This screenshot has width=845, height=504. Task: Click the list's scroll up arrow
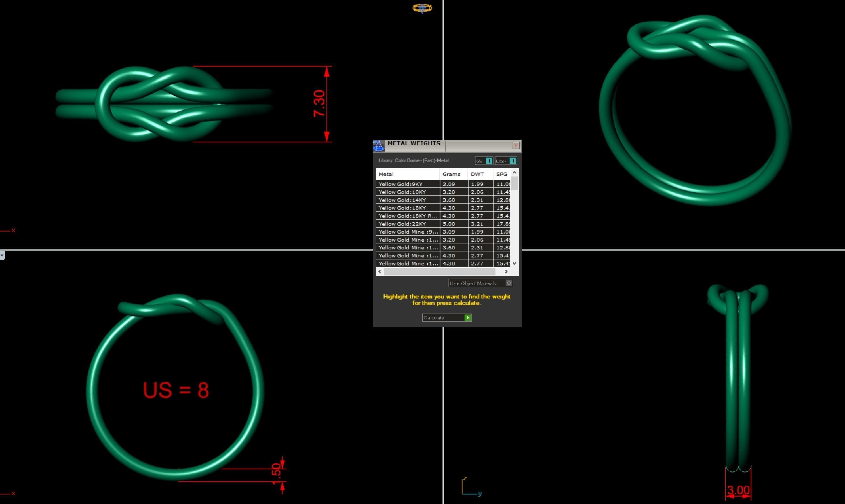click(515, 173)
